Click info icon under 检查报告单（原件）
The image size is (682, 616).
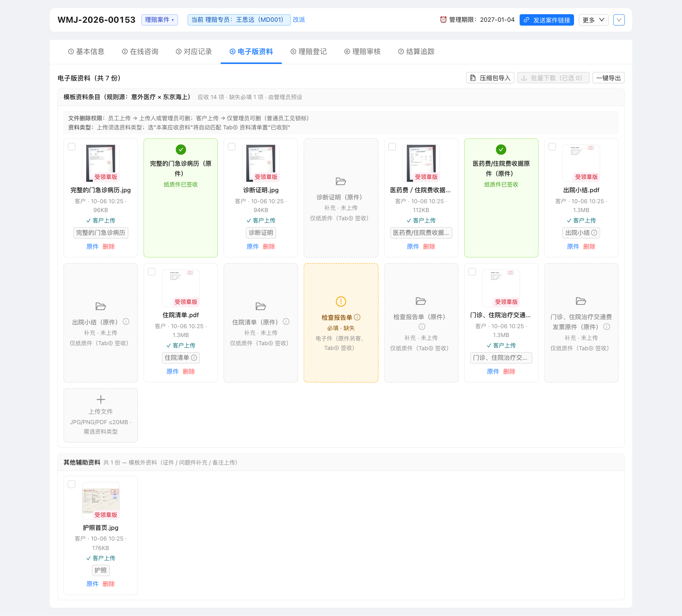pos(422,327)
